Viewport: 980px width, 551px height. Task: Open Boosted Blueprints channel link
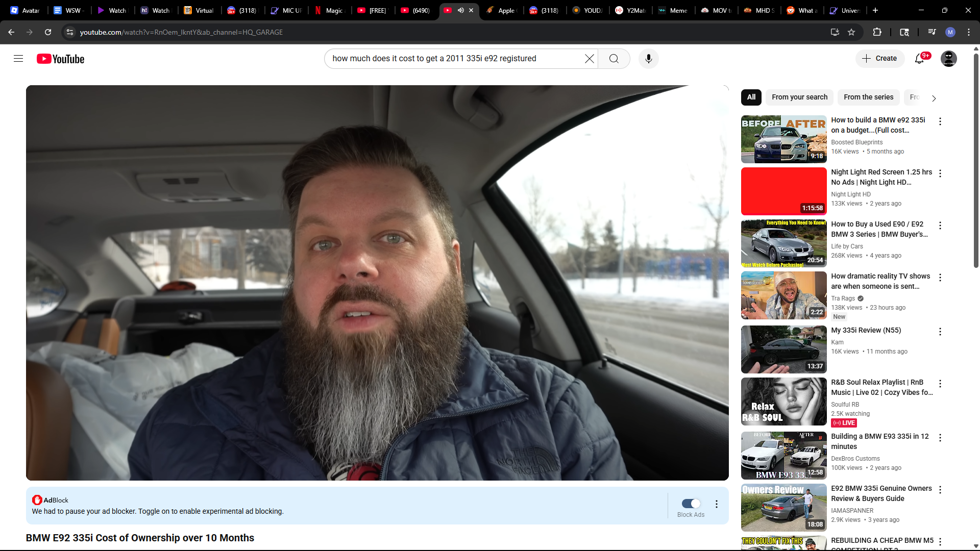click(x=856, y=142)
